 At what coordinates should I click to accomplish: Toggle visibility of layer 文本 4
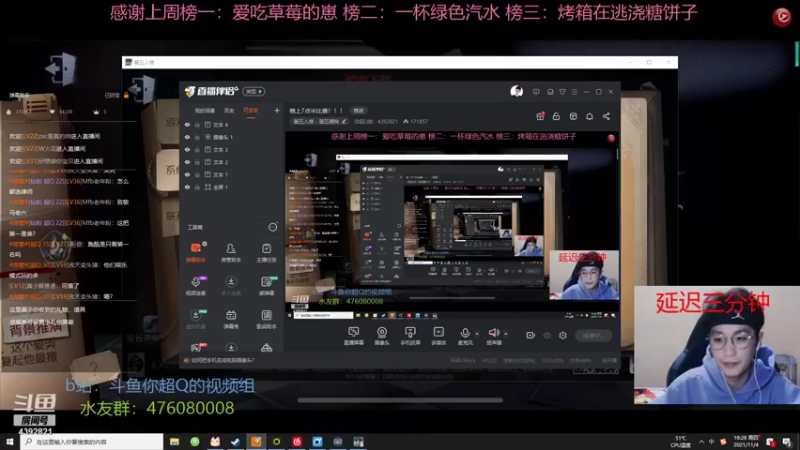pyautogui.click(x=187, y=124)
